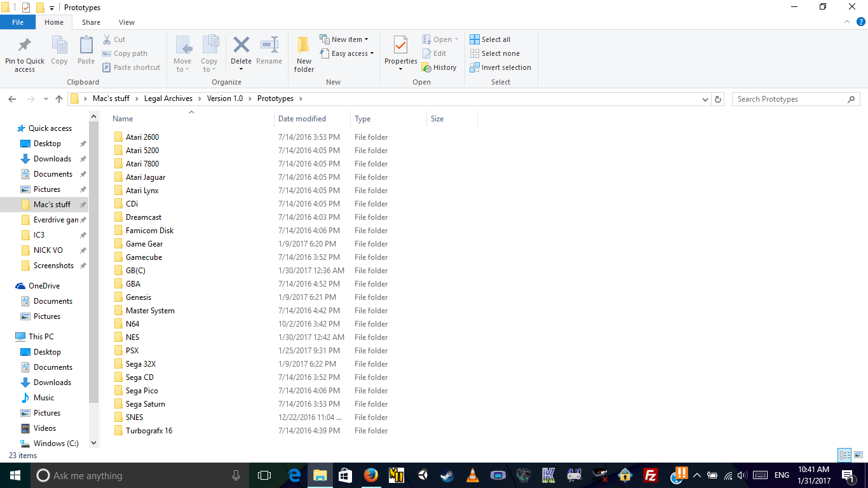Collapse the ribbon with the chevron
Screen dimensions: 868x488
(846, 22)
